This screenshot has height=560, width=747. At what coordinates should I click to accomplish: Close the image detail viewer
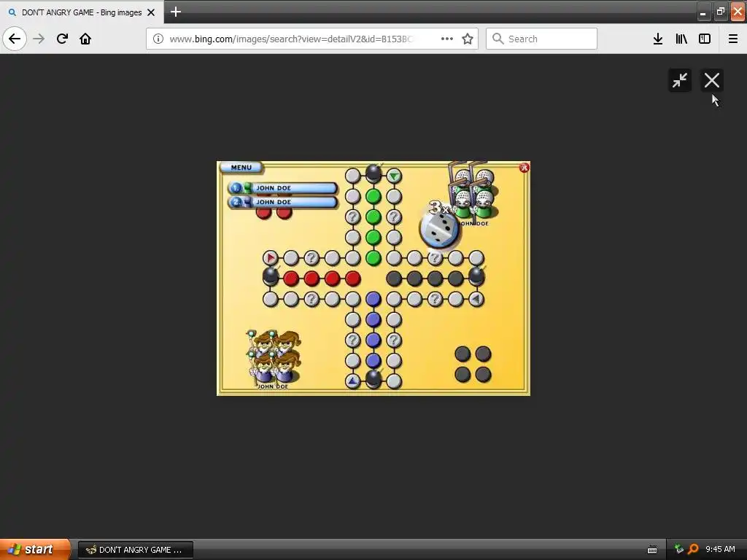(712, 80)
